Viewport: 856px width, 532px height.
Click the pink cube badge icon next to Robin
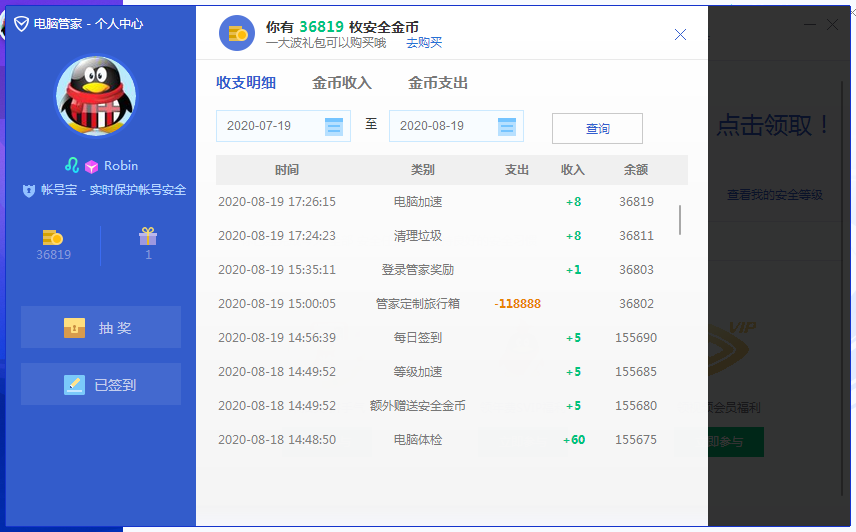point(91,166)
